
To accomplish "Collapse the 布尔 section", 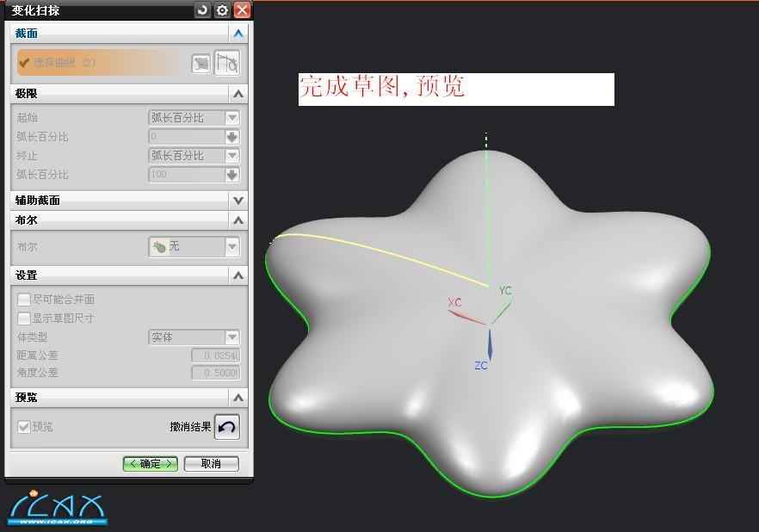I will tap(238, 220).
